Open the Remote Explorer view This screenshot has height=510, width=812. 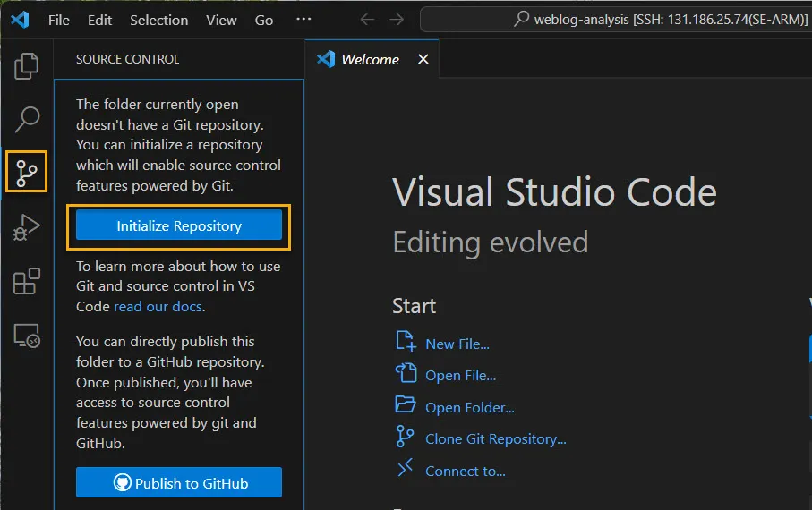(27, 336)
